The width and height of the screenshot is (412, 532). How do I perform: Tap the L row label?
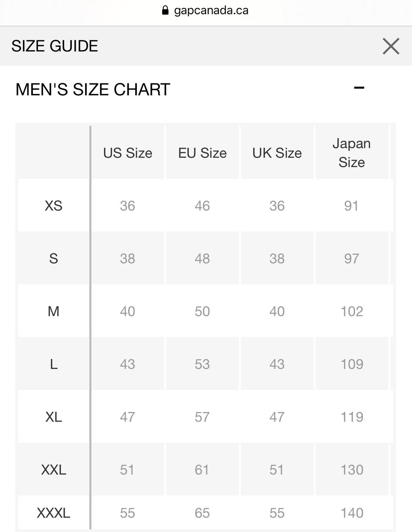(x=54, y=365)
